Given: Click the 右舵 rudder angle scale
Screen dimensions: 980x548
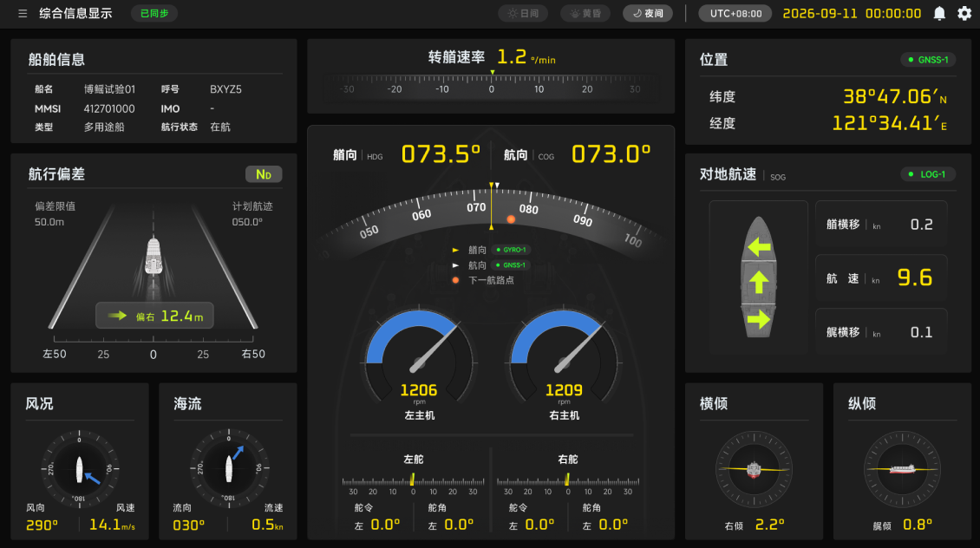Looking at the screenshot, I should [567, 484].
